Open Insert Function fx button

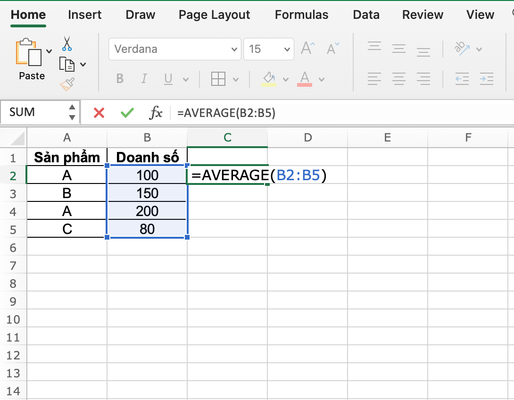[x=156, y=113]
